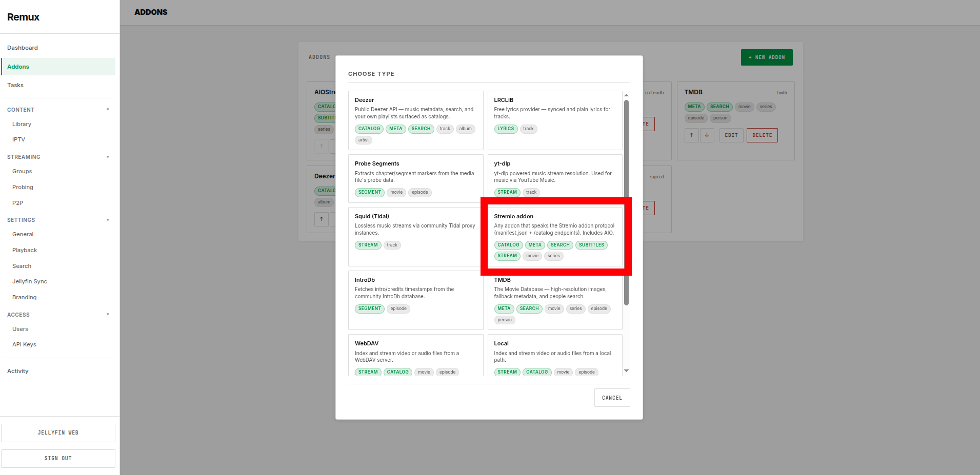Choose the Stremio addon type card
Screen dimensions: 980x475
555,237
